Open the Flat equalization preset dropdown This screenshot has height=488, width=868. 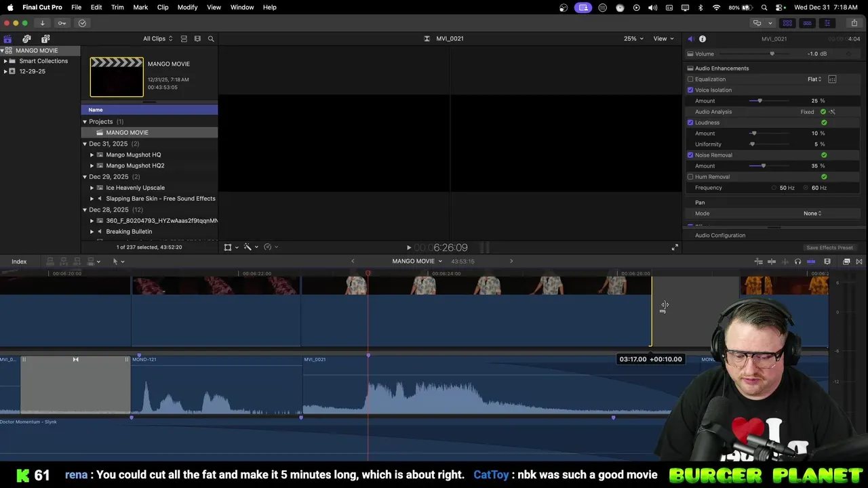tap(814, 79)
